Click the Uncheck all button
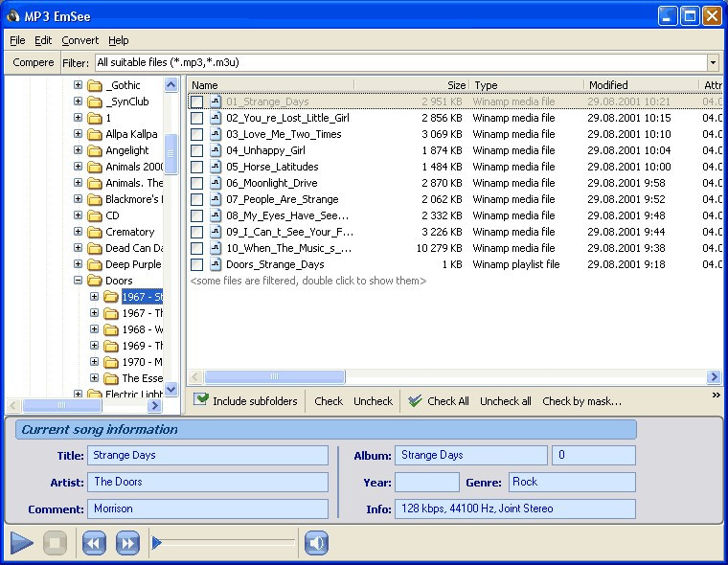Image resolution: width=728 pixels, height=565 pixels. 505,401
